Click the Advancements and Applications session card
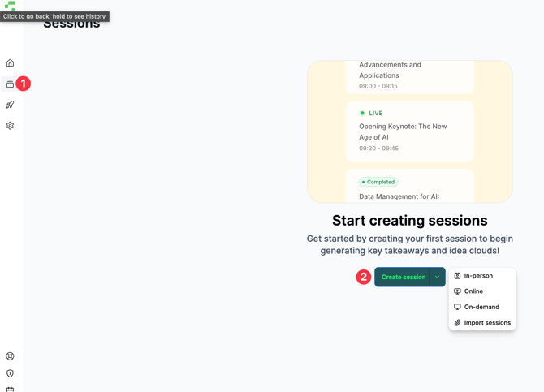This screenshot has height=392, width=544. coord(409,75)
